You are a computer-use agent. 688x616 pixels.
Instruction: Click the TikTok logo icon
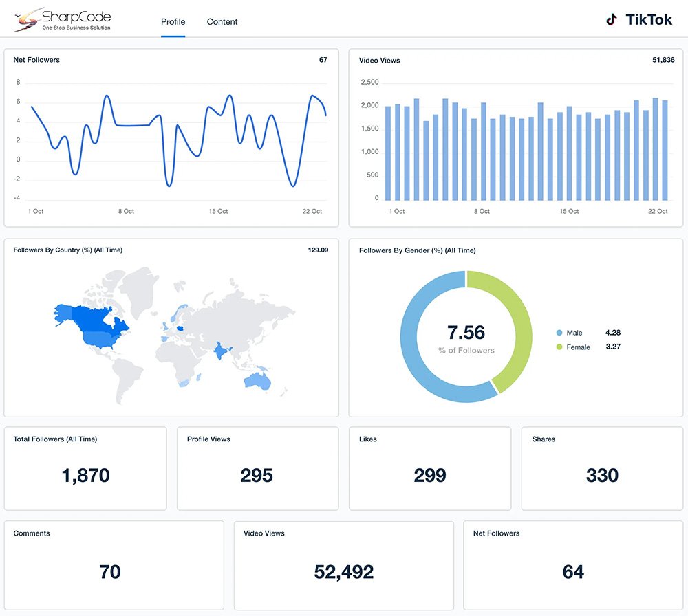pyautogui.click(x=612, y=20)
